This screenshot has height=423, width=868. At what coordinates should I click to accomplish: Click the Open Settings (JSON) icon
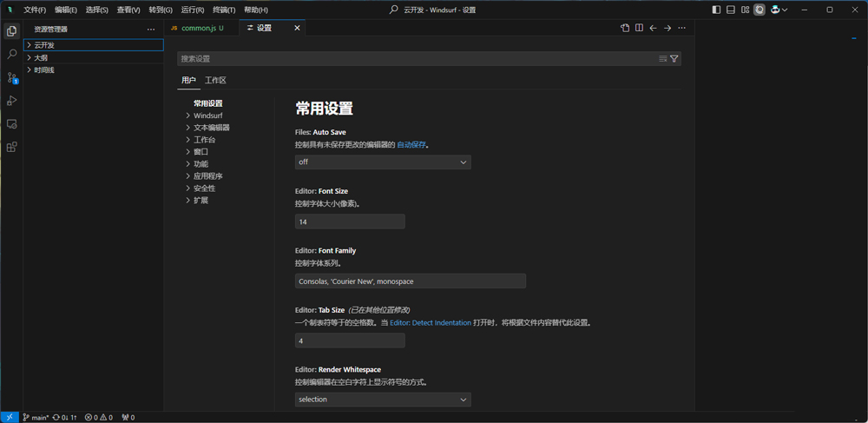(x=625, y=28)
